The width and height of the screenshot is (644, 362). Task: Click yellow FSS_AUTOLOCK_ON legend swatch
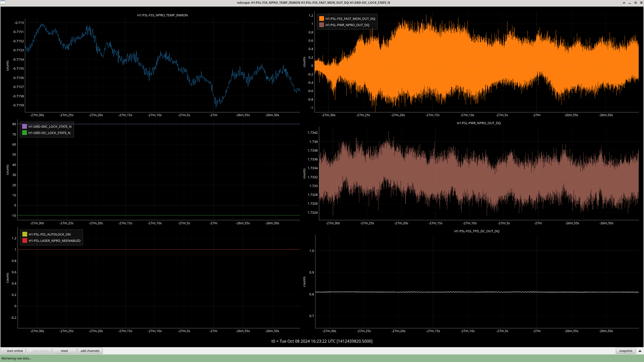pos(25,234)
